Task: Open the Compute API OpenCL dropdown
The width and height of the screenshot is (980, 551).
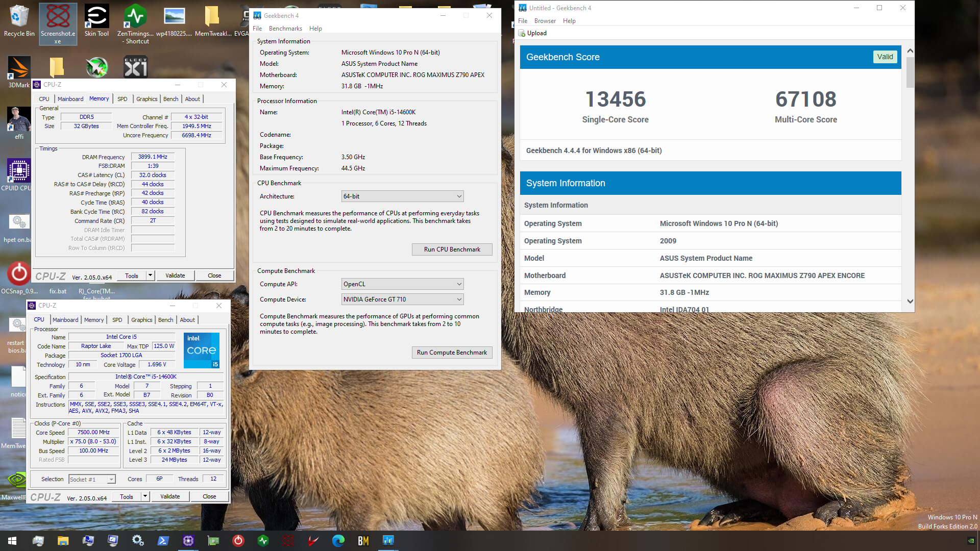Action: (x=402, y=284)
